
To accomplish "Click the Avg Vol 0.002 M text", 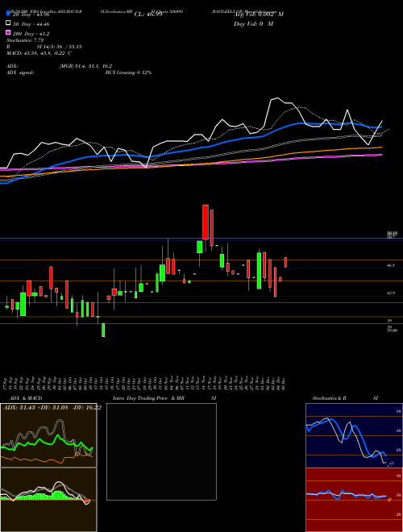I will pos(259,15).
